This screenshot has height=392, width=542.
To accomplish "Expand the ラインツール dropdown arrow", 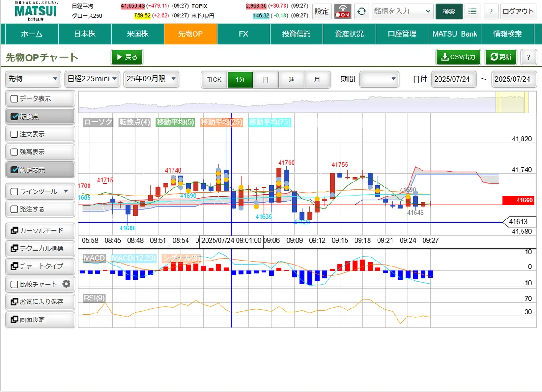I will 66,191.
